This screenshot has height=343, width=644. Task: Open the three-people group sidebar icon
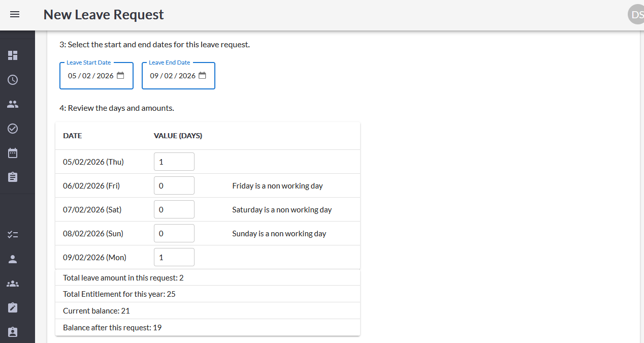pos(13,284)
